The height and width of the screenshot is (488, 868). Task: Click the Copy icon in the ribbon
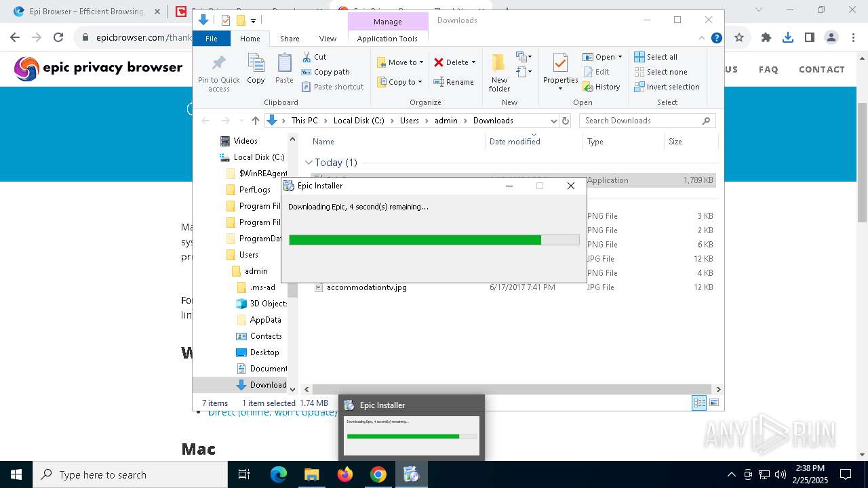[x=256, y=69]
